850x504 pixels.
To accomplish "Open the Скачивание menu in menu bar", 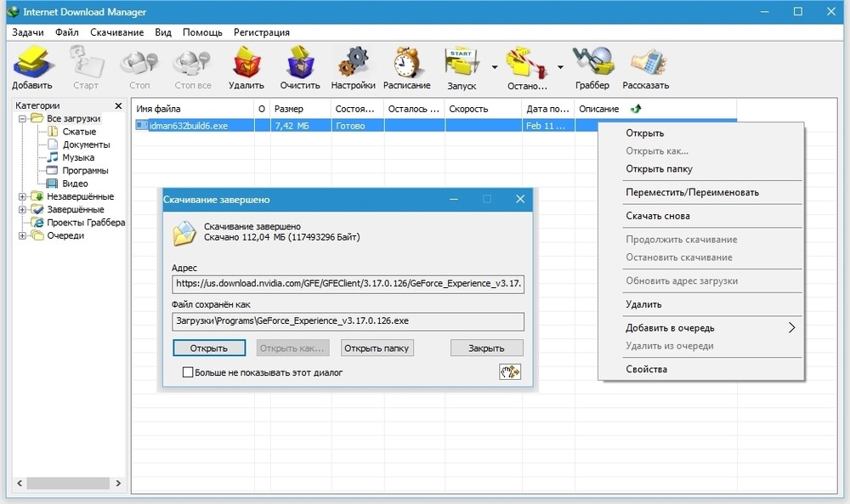I will point(116,32).
